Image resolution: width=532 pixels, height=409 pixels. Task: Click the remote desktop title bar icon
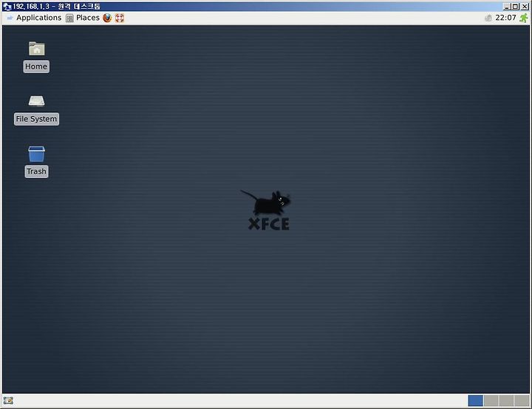click(7, 7)
